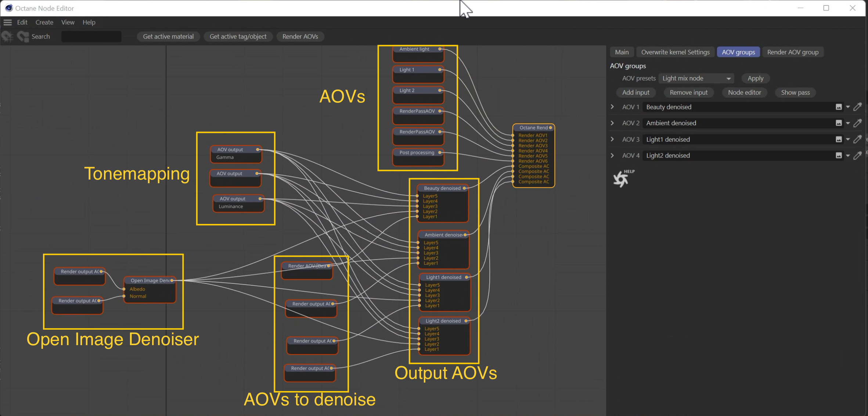Click eyedropper picker for AOV 1

pos(857,107)
